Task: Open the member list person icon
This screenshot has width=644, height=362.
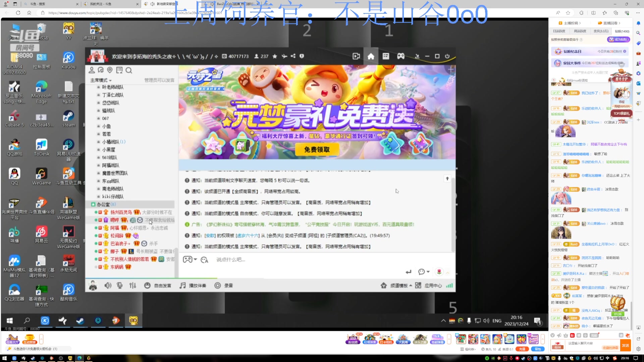Action: (92, 70)
